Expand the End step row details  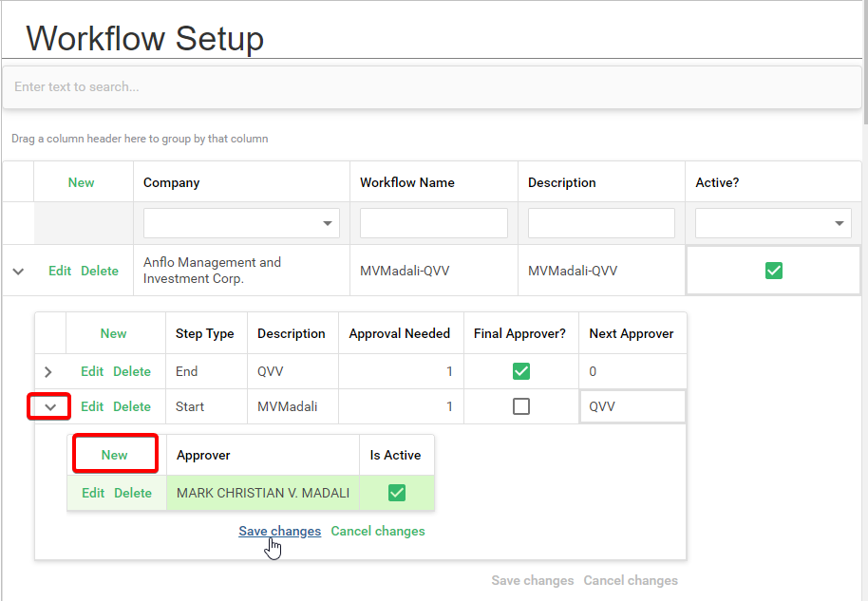click(x=48, y=371)
